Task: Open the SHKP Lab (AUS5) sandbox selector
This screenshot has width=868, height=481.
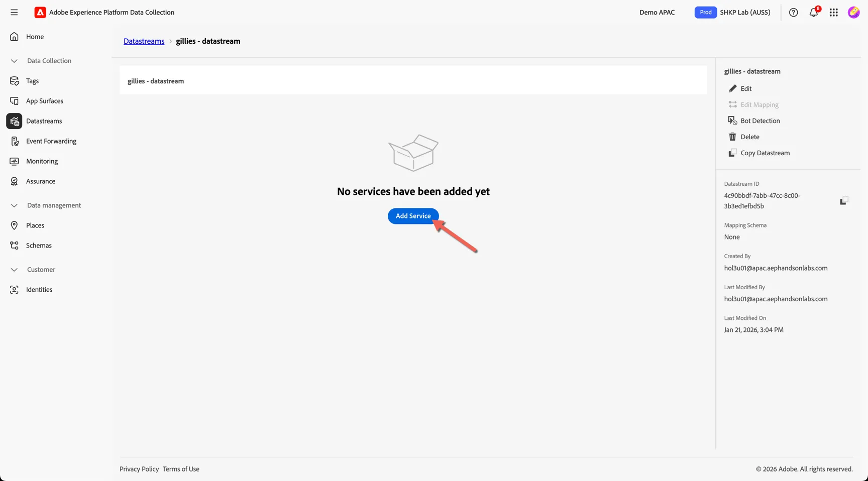Action: click(x=745, y=12)
